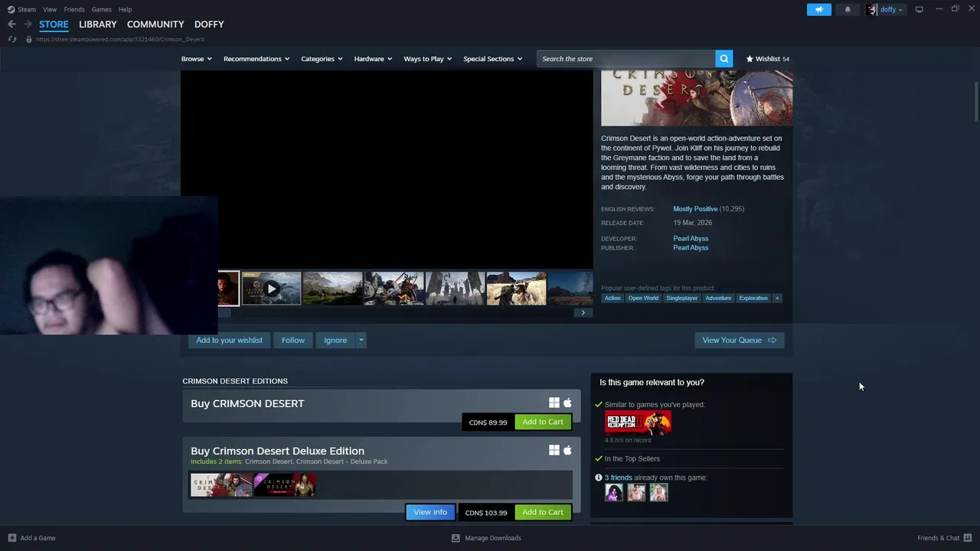Open the notifications bell
This screenshot has width=980, height=551.
click(x=847, y=9)
